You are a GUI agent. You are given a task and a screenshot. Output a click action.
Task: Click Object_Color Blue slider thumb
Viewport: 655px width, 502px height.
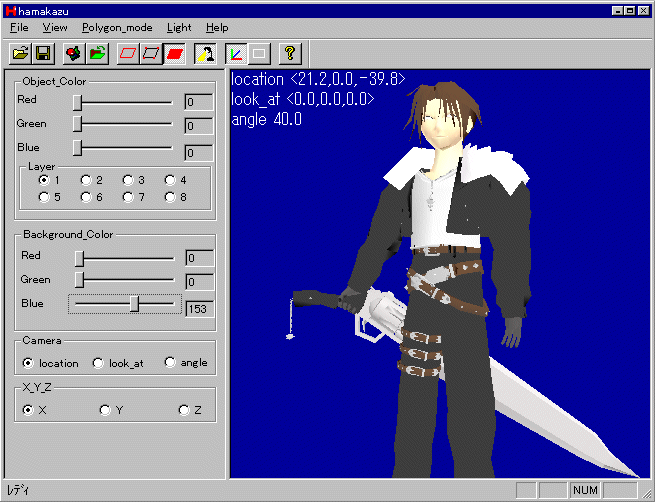pyautogui.click(x=77, y=148)
